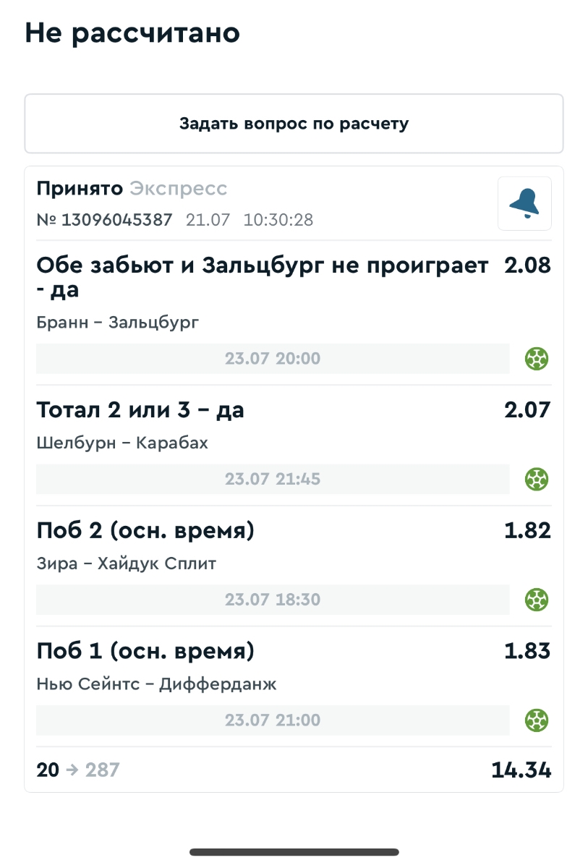Click football icon for Шелбурн – Карабах

537,479
